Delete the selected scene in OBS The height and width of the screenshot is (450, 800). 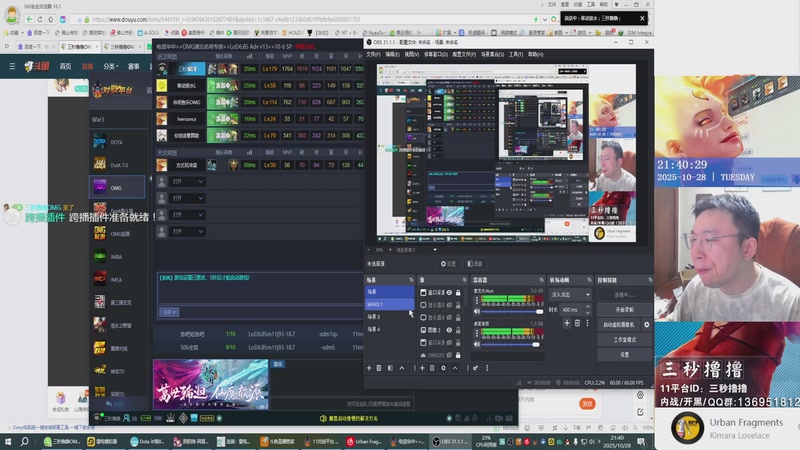coord(379,368)
